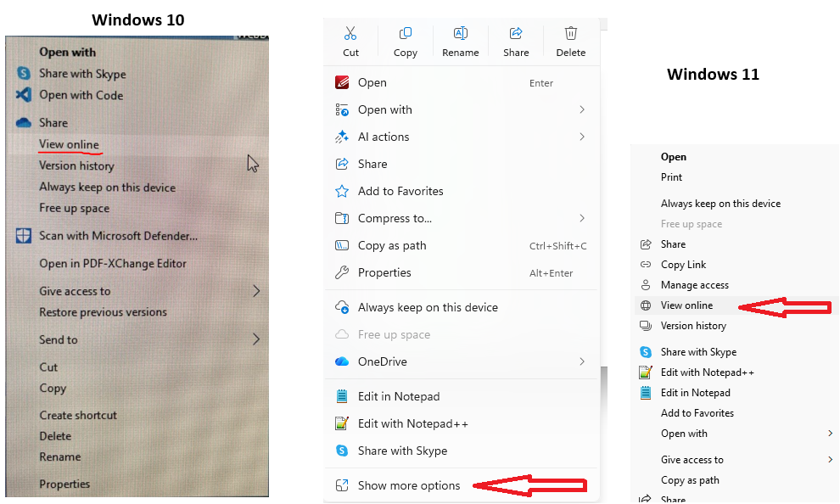Choose Open in PDF-XChange Editor
Image resolution: width=840 pixels, height=504 pixels.
(x=113, y=263)
